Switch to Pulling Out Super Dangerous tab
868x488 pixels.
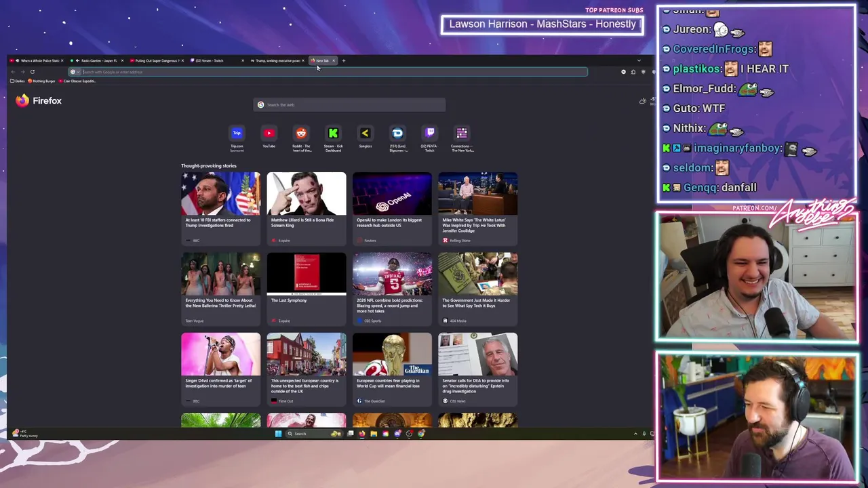(157, 61)
